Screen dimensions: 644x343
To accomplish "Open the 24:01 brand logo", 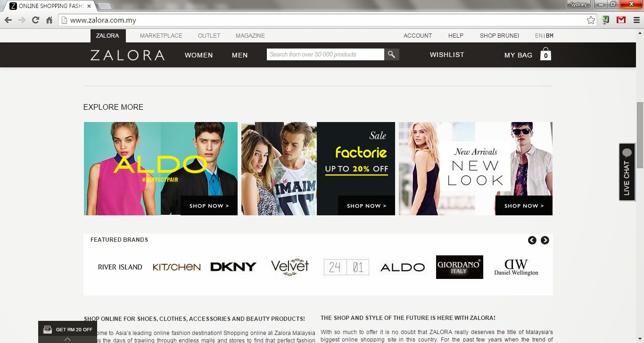I will [x=347, y=267].
